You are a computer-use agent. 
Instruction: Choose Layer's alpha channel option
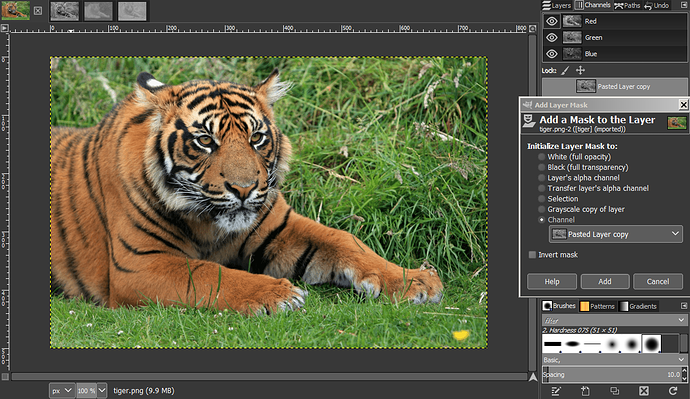tap(542, 178)
